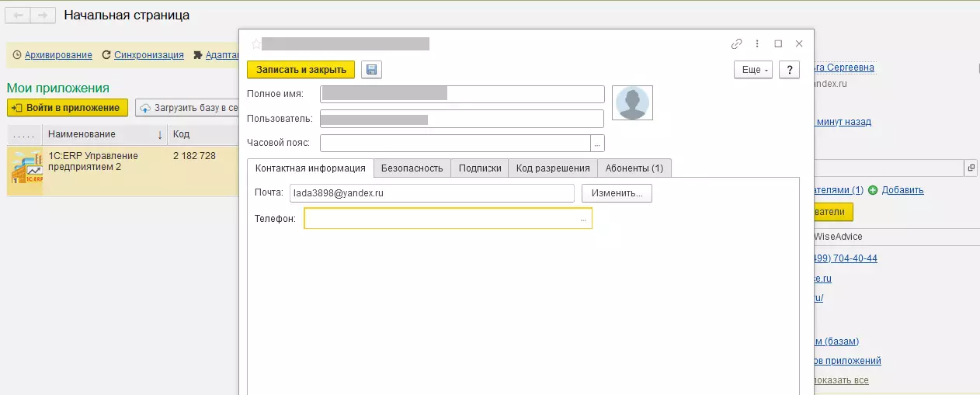This screenshot has width=980, height=395.
Task: Click the Часовой пояс input field
Action: [x=456, y=144]
